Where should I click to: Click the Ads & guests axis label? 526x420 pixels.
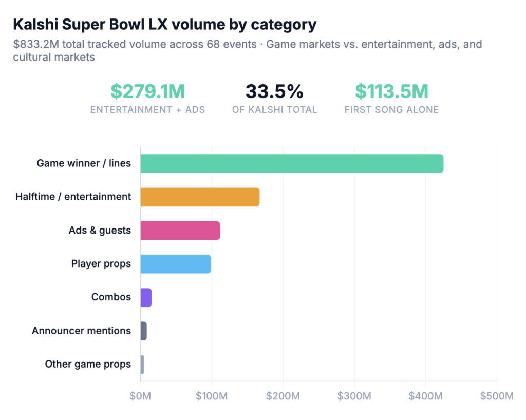(x=100, y=231)
